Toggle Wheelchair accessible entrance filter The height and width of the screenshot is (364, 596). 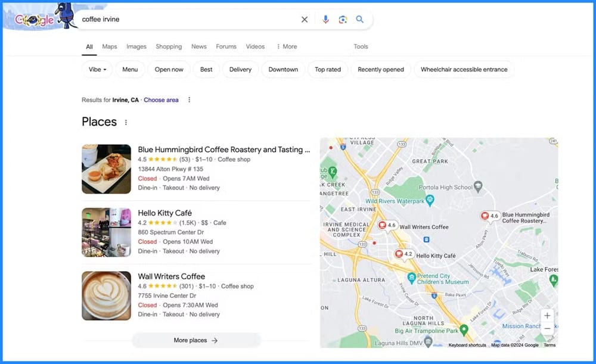[464, 70]
